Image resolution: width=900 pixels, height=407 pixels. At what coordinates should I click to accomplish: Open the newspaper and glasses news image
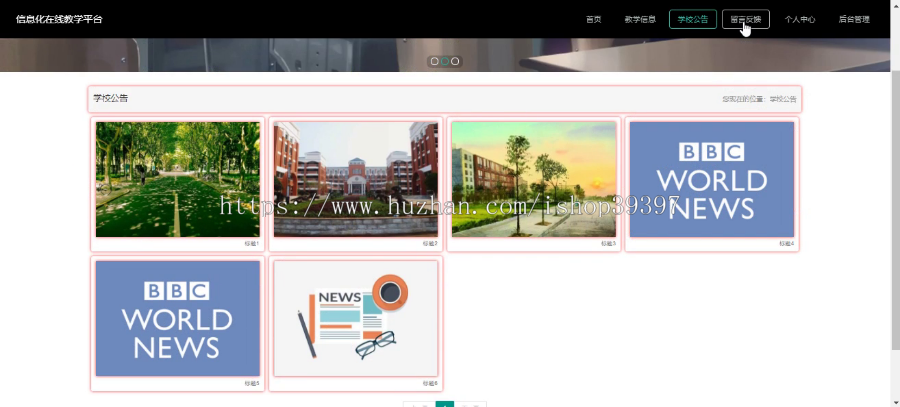point(356,319)
